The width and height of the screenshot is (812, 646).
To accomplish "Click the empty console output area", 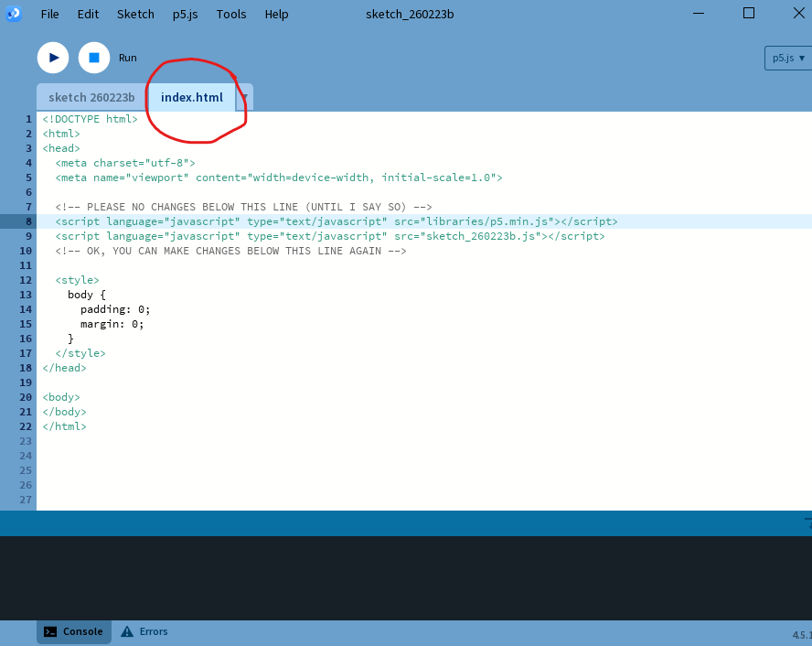I will coord(406,576).
